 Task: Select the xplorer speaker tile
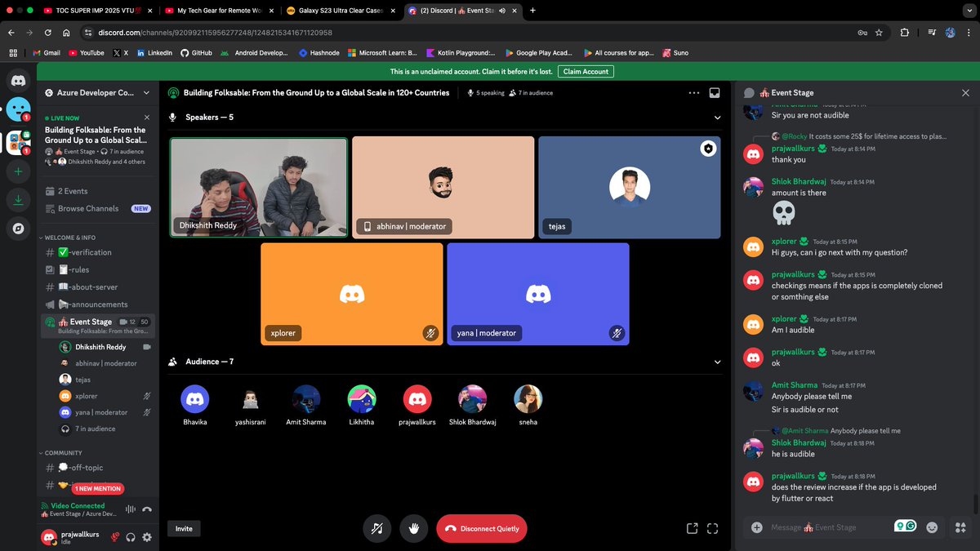click(x=352, y=294)
